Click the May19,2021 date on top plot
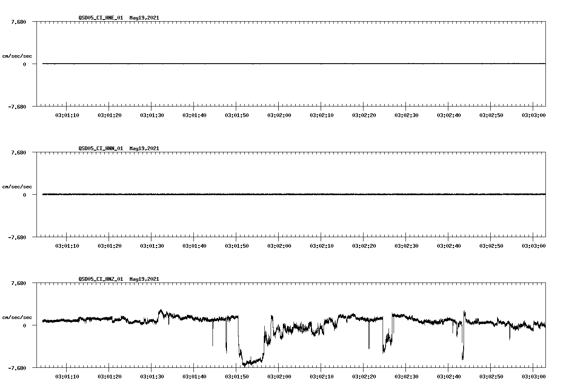The height and width of the screenshot is (392, 576). point(143,18)
